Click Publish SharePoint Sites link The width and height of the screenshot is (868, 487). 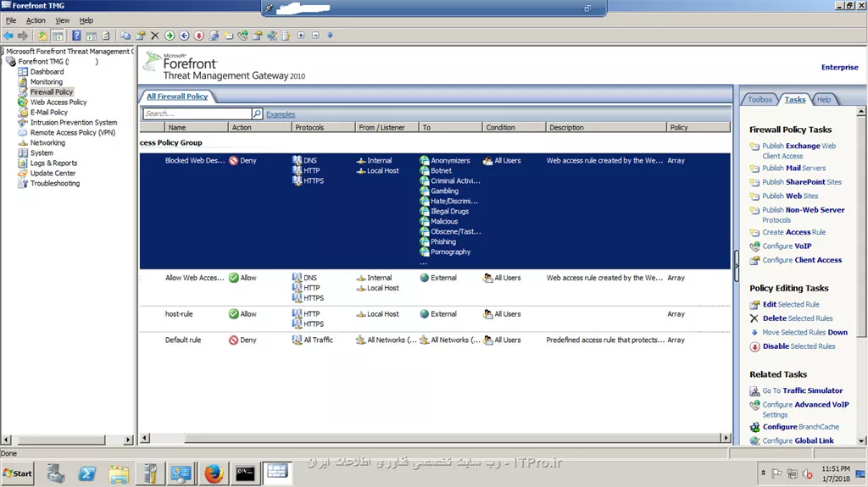click(802, 182)
